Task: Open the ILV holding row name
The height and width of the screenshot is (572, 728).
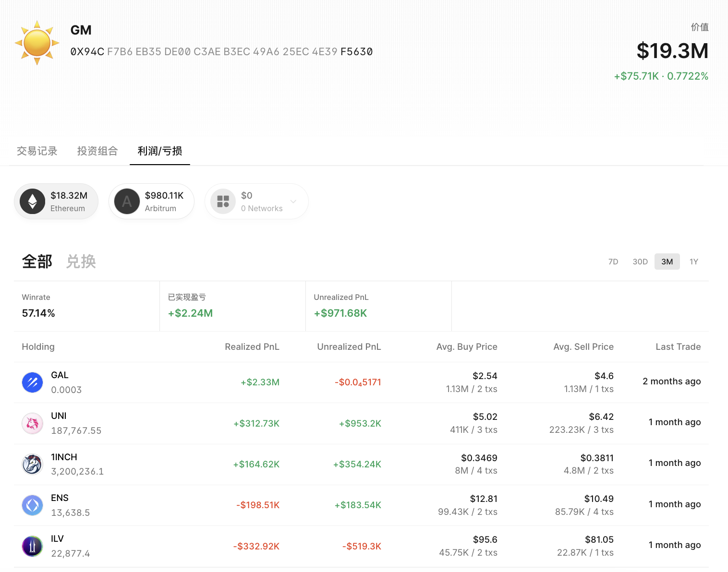Action: [x=58, y=538]
